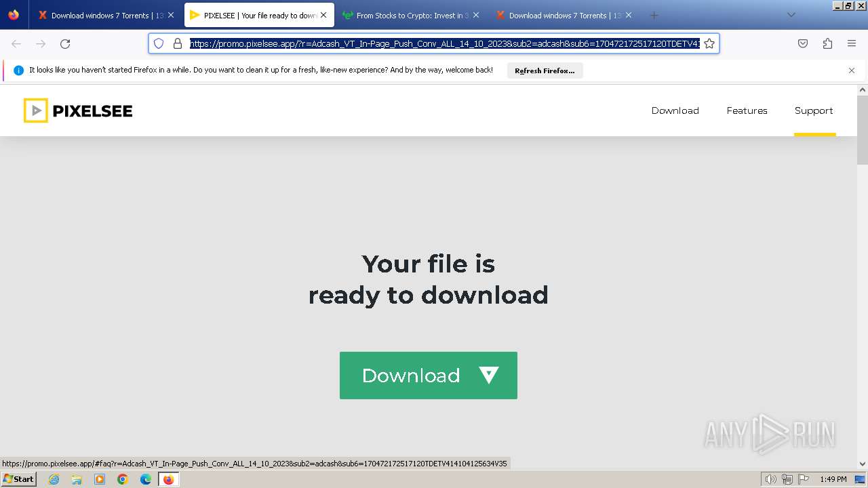Reload the current page
This screenshot has height=488, width=868.
point(65,43)
